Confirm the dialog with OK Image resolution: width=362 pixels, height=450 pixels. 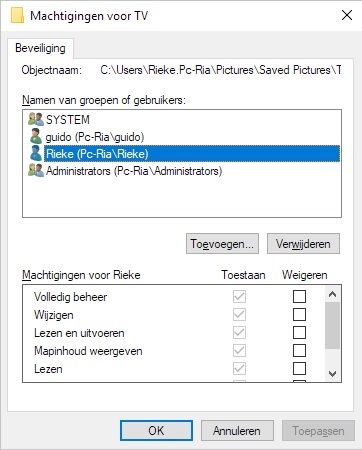point(156,431)
